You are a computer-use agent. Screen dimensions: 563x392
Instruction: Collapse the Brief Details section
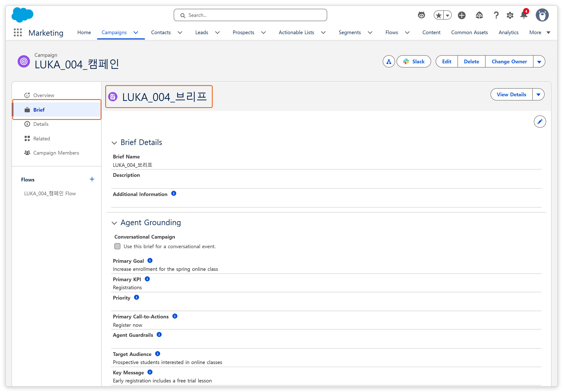pos(114,143)
